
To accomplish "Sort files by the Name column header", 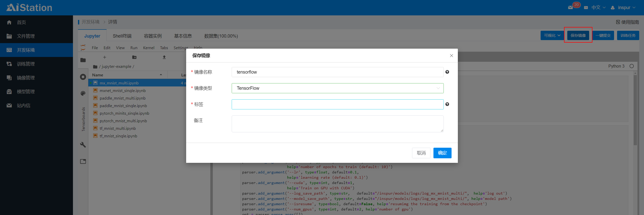I will (98, 75).
